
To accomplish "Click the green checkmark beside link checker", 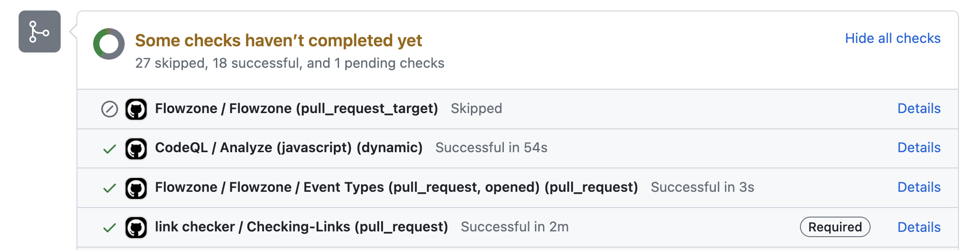I will tap(109, 228).
